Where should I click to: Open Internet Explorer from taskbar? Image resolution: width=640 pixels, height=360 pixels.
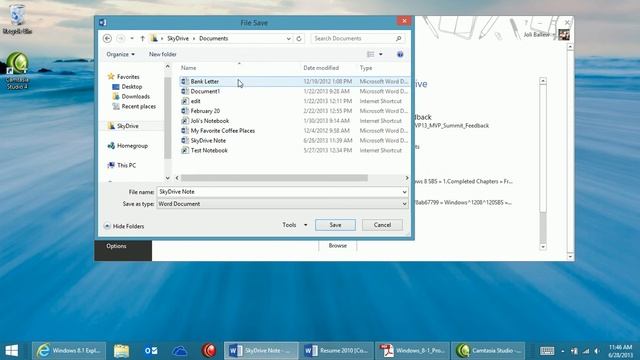pos(69,351)
